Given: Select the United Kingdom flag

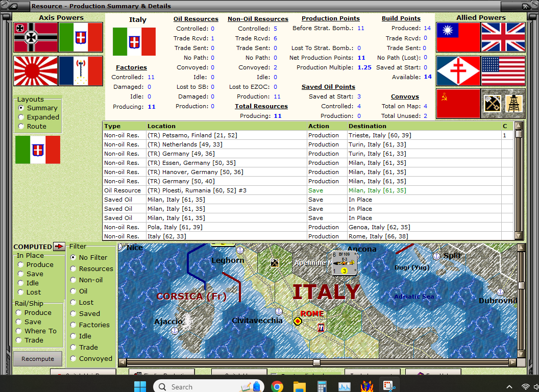Looking at the screenshot, I should point(503,37).
